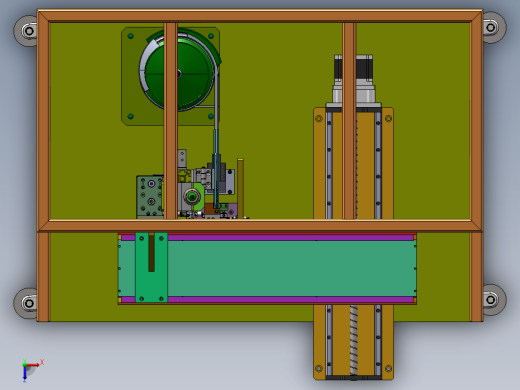Viewport: 520px width, 390px height.
Task: Select the gray-green block with screw holes
Action: (150, 197)
